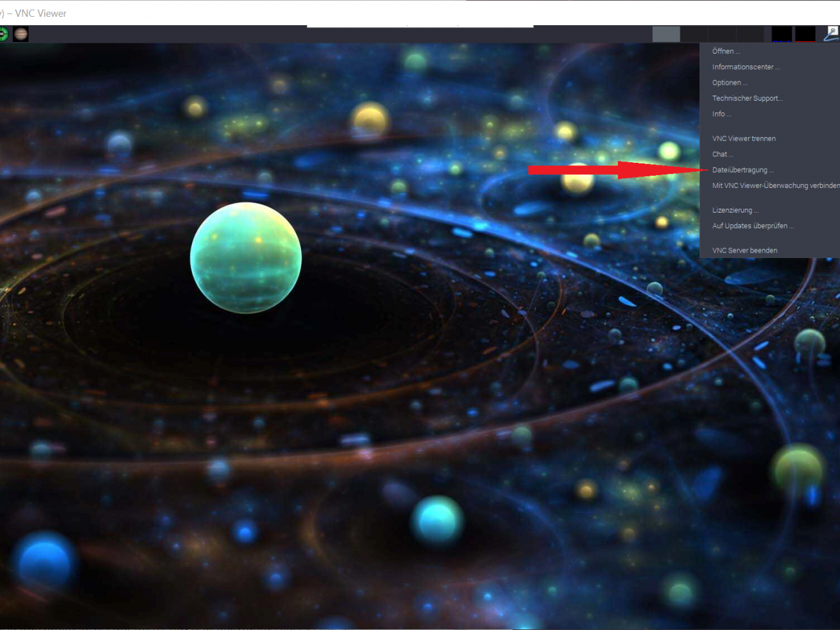The width and height of the screenshot is (840, 630).
Task: Click the VNC Server tray icon
Action: [832, 34]
